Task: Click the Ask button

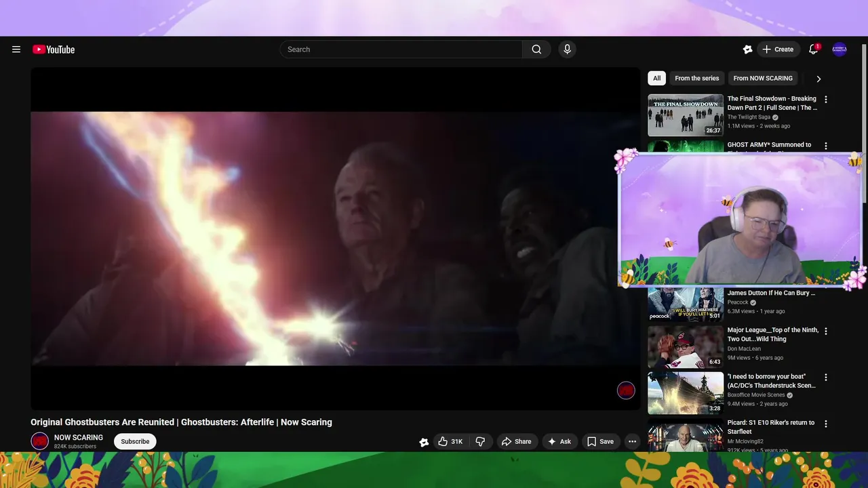Action: [x=559, y=441]
